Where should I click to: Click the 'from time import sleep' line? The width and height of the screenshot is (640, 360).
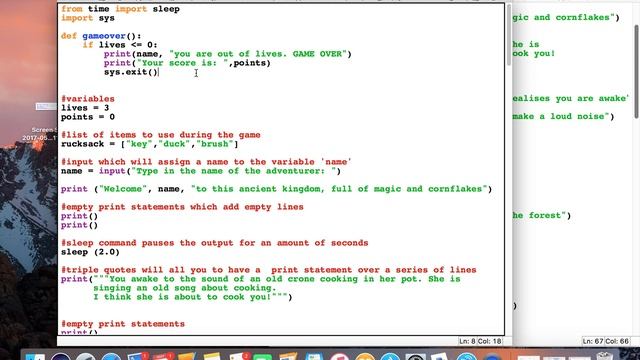pyautogui.click(x=120, y=9)
